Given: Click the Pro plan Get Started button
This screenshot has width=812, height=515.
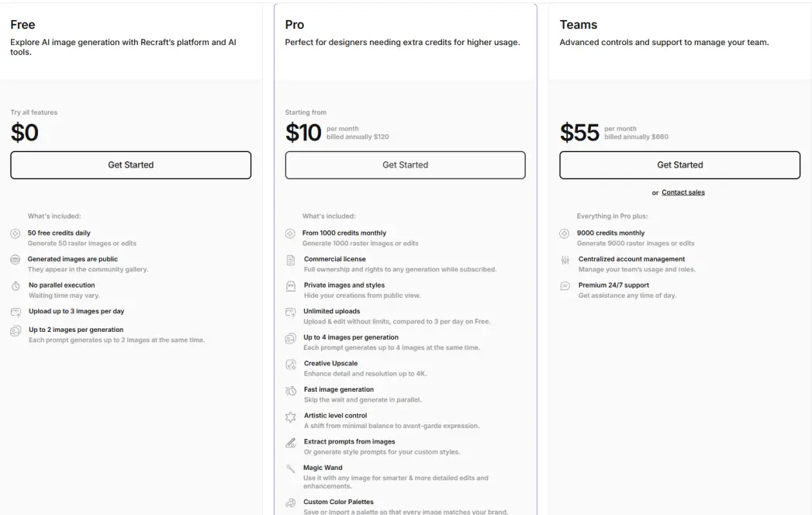Looking at the screenshot, I should point(405,164).
